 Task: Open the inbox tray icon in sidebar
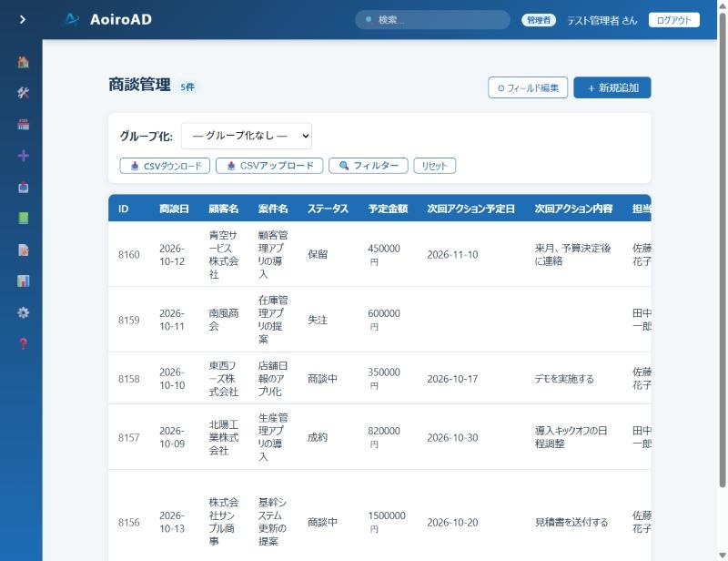coord(24,188)
